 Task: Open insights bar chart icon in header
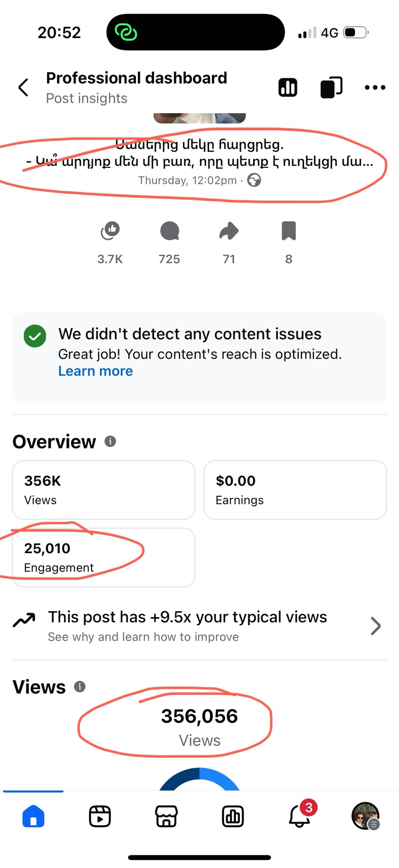coord(288,88)
